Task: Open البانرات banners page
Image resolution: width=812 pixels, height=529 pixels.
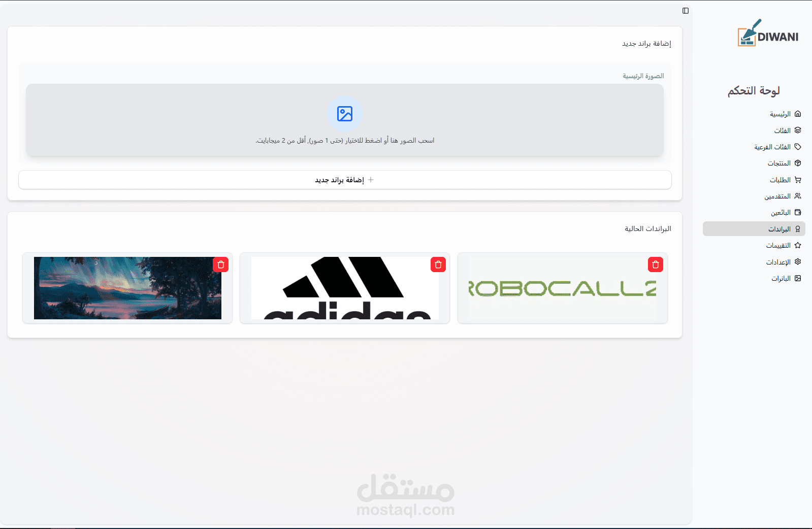Action: 754,278
